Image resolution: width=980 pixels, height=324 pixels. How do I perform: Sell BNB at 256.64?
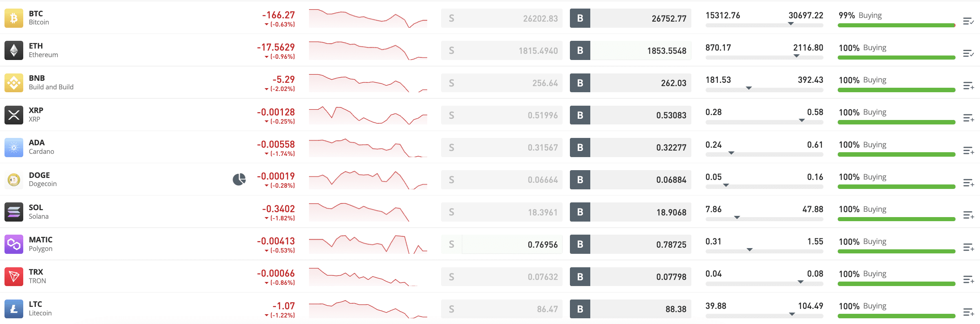tap(502, 83)
